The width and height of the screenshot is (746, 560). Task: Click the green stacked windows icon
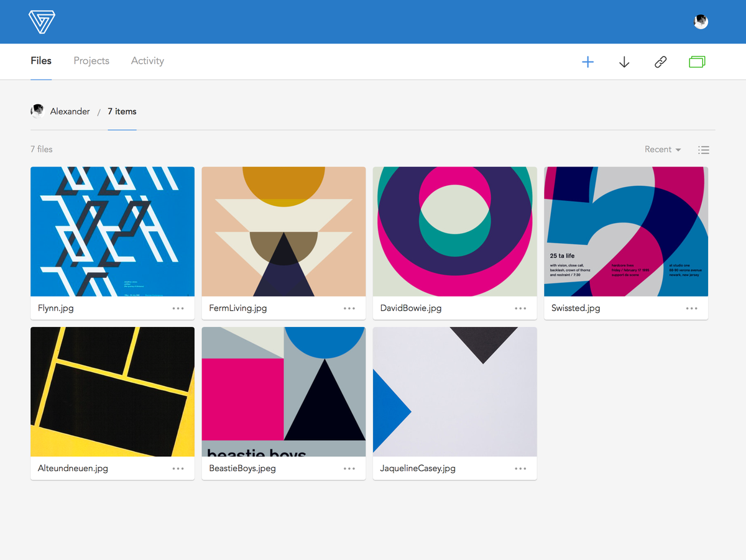coord(697,62)
